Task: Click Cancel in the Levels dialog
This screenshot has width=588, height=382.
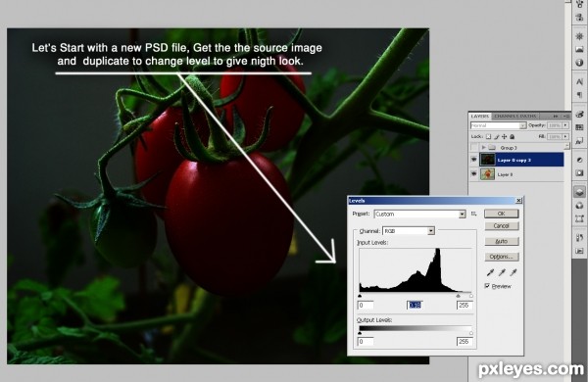Action: (502, 226)
